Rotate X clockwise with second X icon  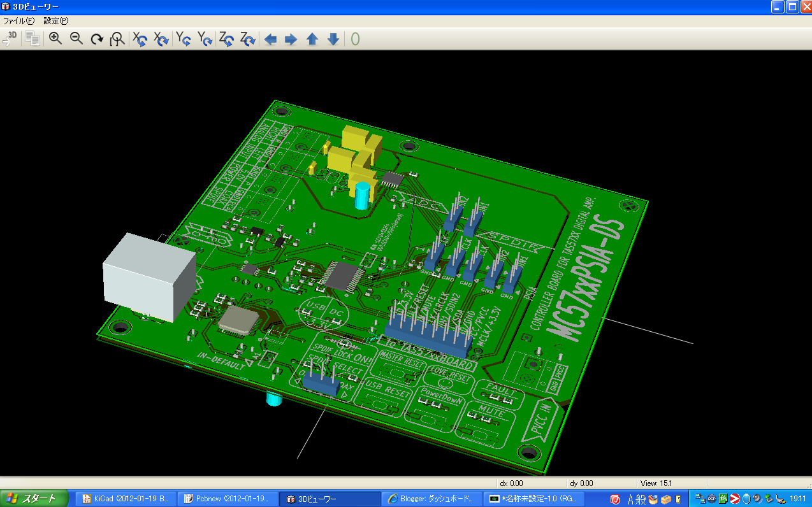click(161, 39)
